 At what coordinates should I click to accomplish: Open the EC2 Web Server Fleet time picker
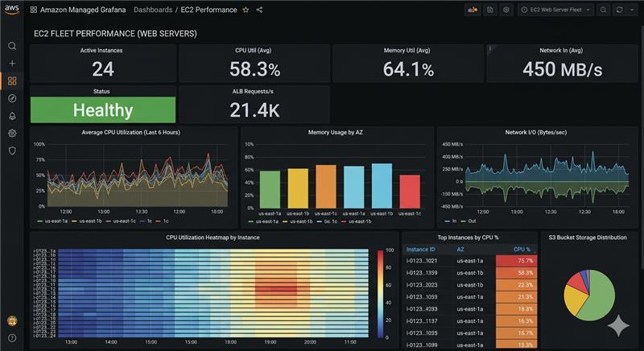click(555, 10)
